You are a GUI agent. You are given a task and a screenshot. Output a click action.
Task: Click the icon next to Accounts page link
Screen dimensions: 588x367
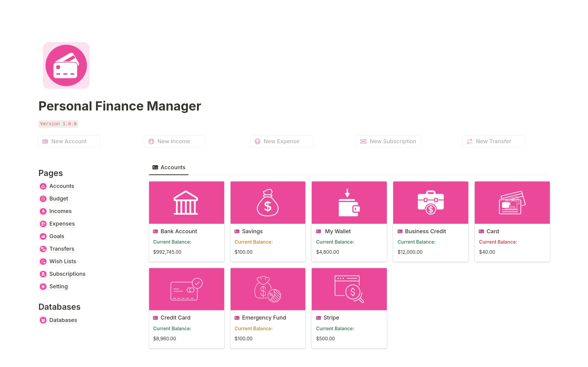[43, 186]
